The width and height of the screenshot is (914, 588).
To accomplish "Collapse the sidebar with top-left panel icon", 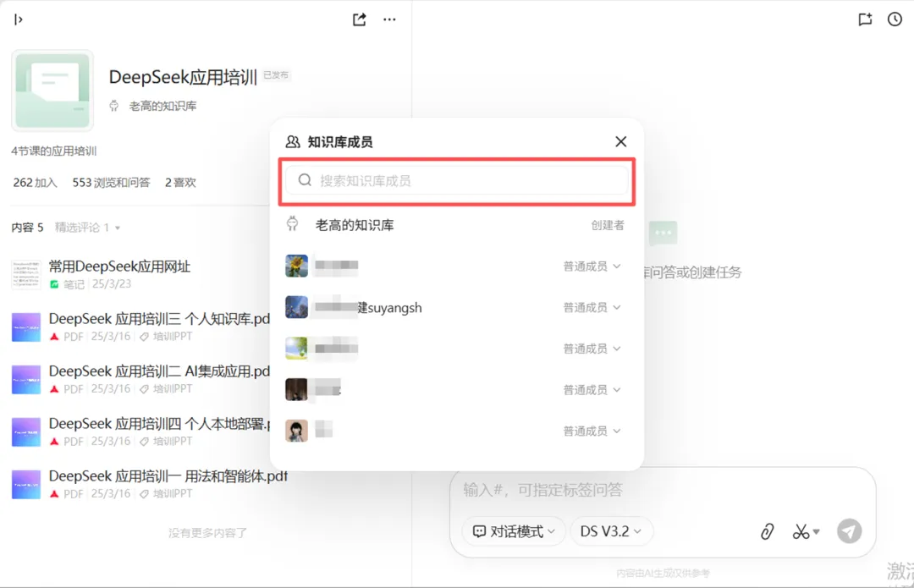I will (18, 19).
